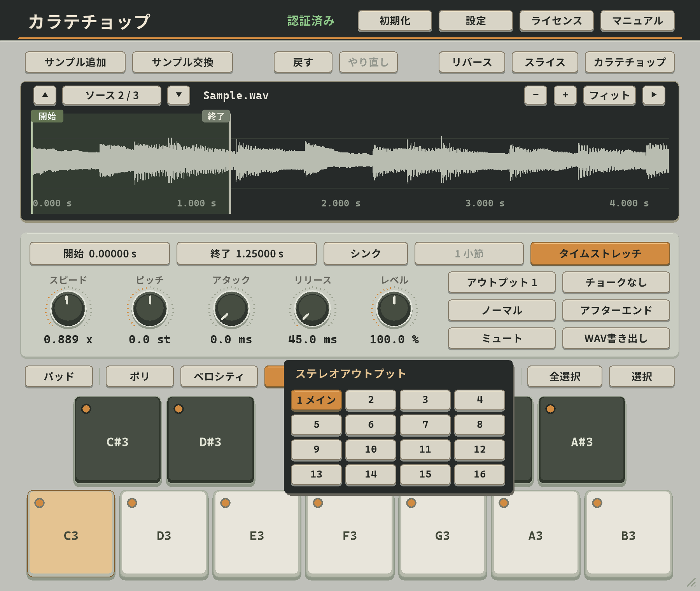
Task: Open the ノーマル mode dropdown
Action: pyautogui.click(x=502, y=310)
